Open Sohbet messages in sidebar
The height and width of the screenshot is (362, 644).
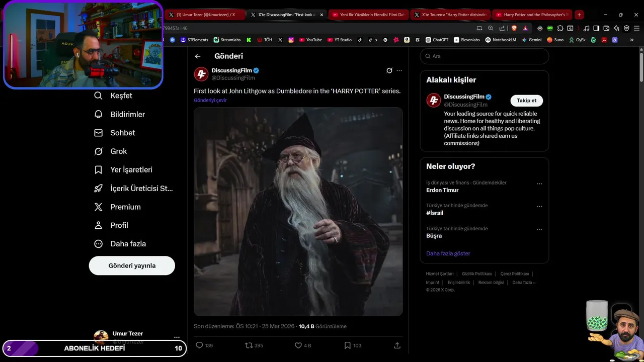[115, 133]
